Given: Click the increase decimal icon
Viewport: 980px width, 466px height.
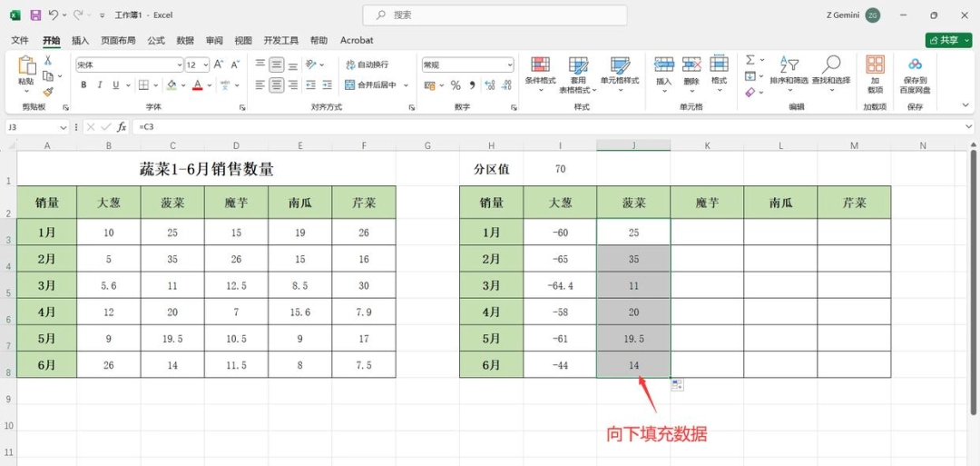Looking at the screenshot, I should [490, 85].
